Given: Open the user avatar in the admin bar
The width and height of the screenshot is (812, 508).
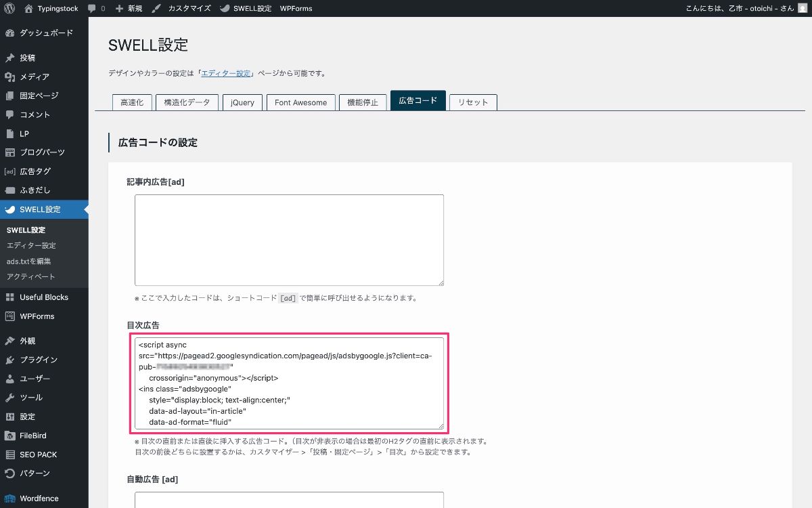Looking at the screenshot, I should [x=802, y=8].
